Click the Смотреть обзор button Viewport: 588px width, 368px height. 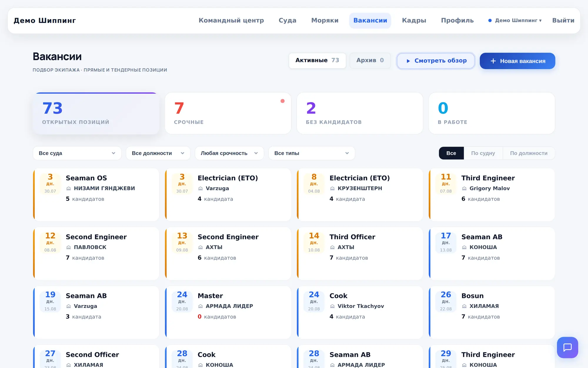click(436, 61)
